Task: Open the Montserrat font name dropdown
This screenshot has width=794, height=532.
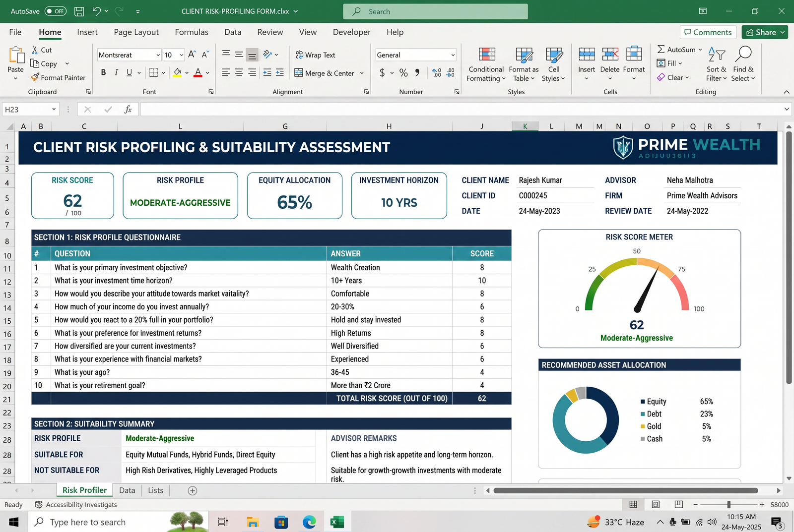Action: (158, 55)
